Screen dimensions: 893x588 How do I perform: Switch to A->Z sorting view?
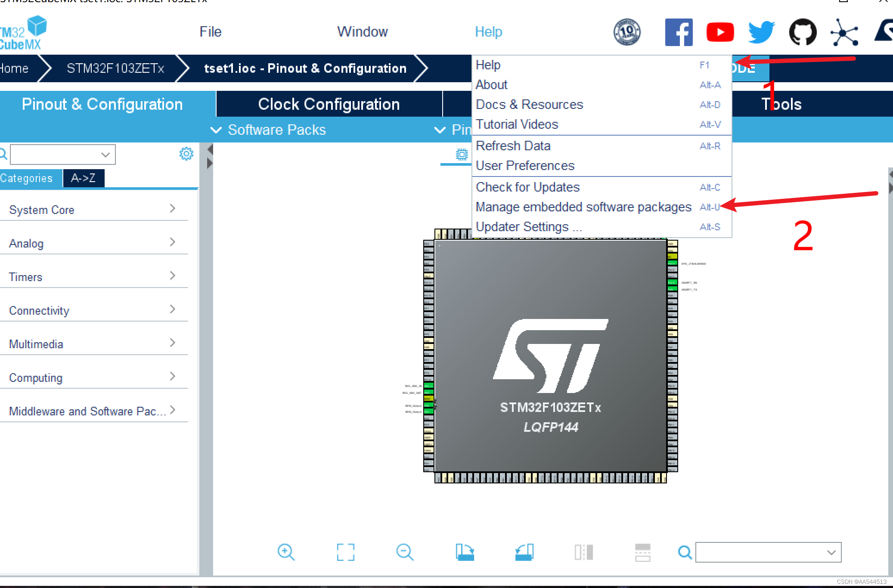click(84, 178)
